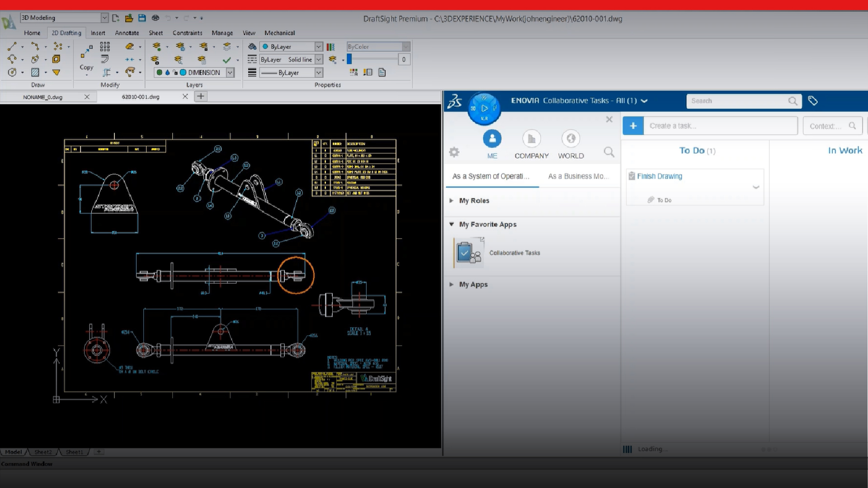
Task: Open the 3D compass play button
Action: [x=484, y=108]
